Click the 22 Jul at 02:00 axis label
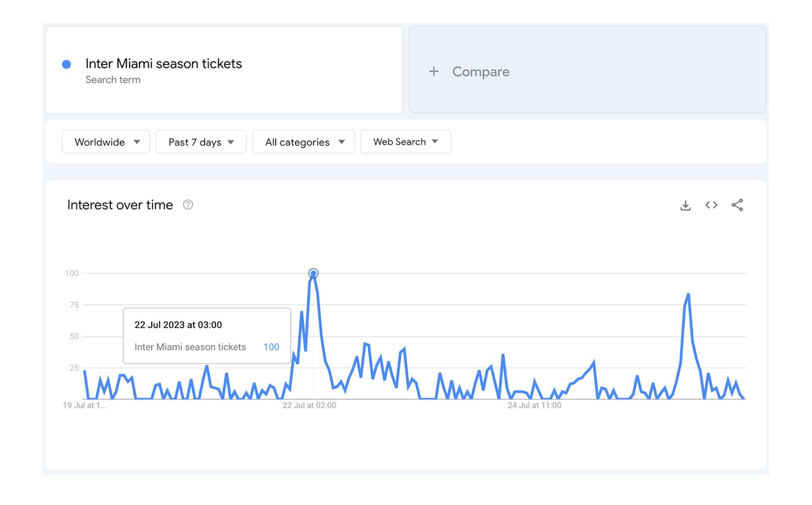The image size is (812, 505). tap(309, 405)
